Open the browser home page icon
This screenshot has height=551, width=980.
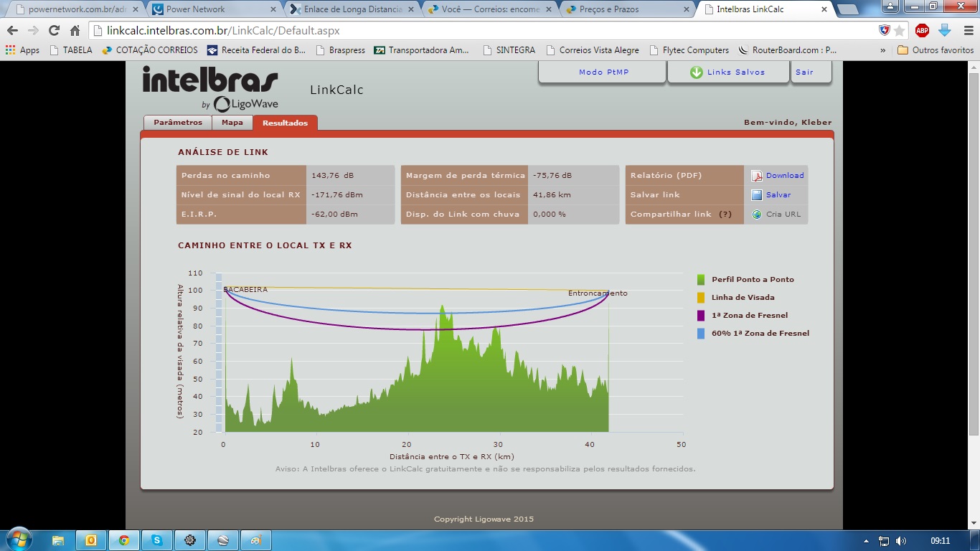click(x=75, y=31)
